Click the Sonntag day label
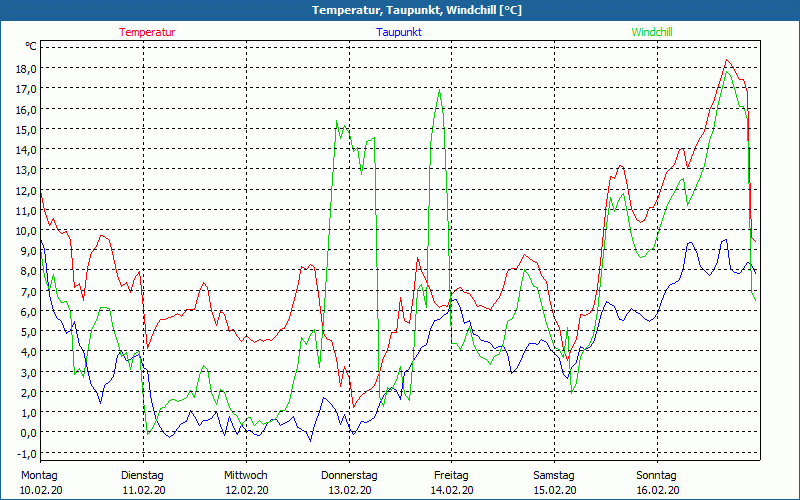The image size is (800, 500). pyautogui.click(x=656, y=475)
